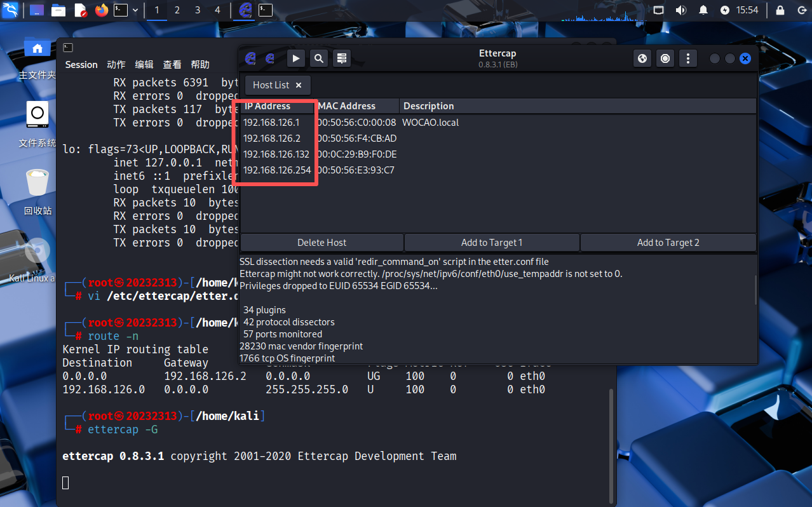Click the terminal window title icon
Screen dimensions: 812x507
(x=68, y=48)
